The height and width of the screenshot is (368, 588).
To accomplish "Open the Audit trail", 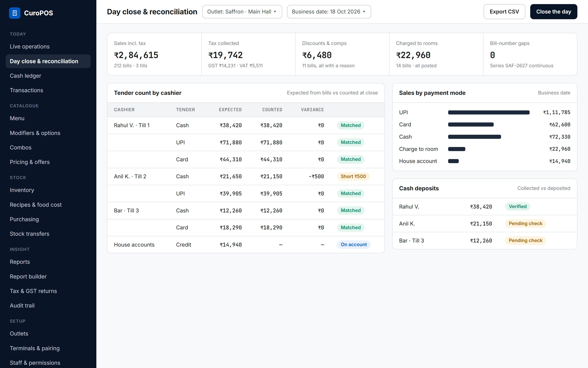I will [x=48, y=305].
